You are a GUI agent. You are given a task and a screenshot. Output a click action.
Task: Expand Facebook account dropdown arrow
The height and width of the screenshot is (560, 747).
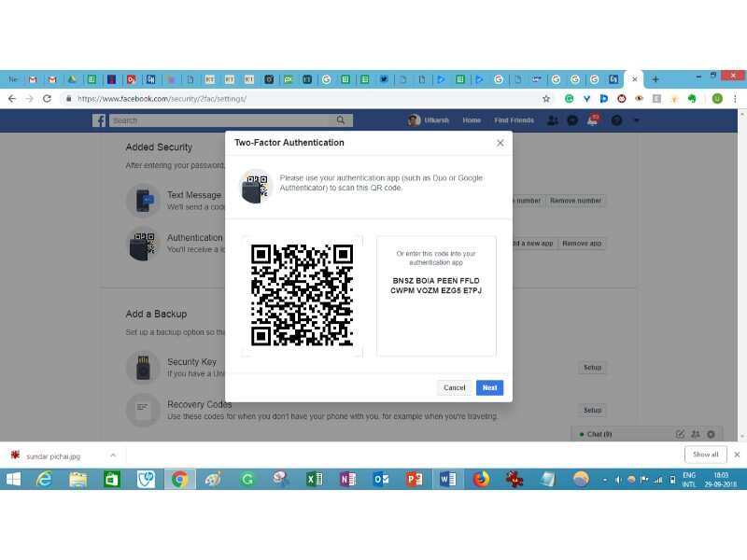(636, 120)
